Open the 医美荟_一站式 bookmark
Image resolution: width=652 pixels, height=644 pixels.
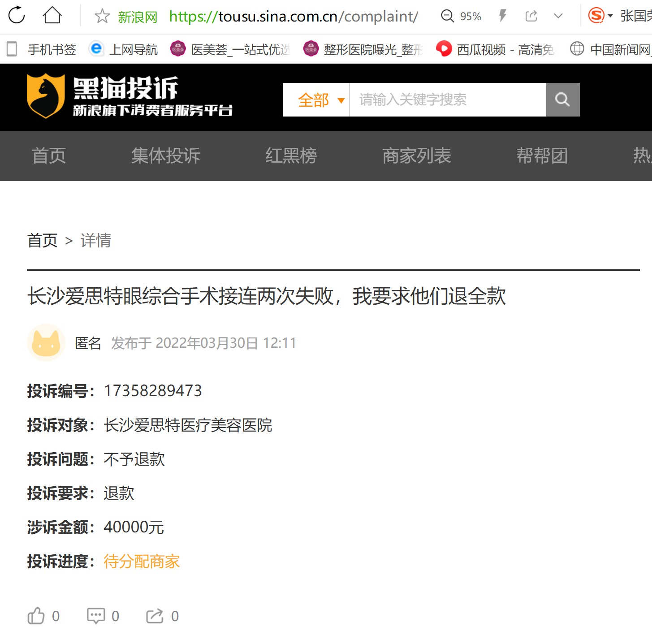point(230,49)
